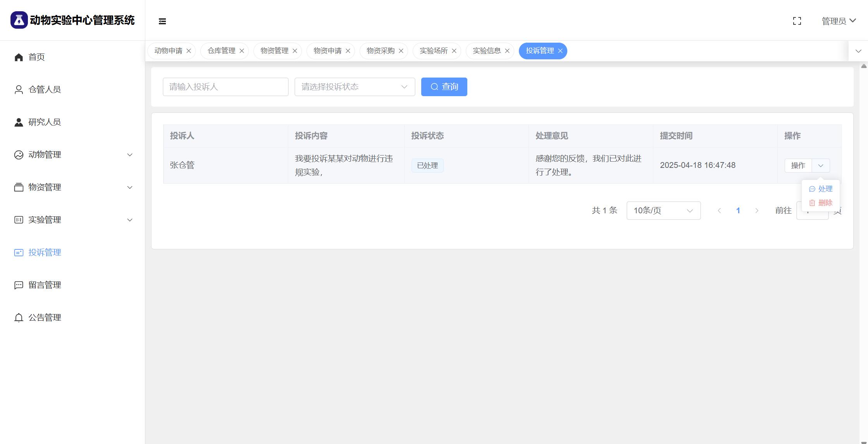The width and height of the screenshot is (868, 444).
Task: Select 删除 from the operation menu
Action: coord(821,203)
